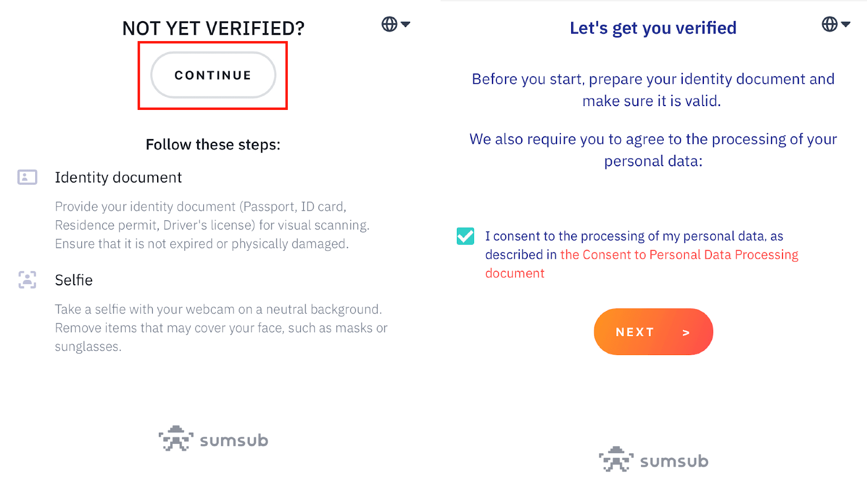Click the NOT YET VERIFIED? heading

tap(213, 28)
